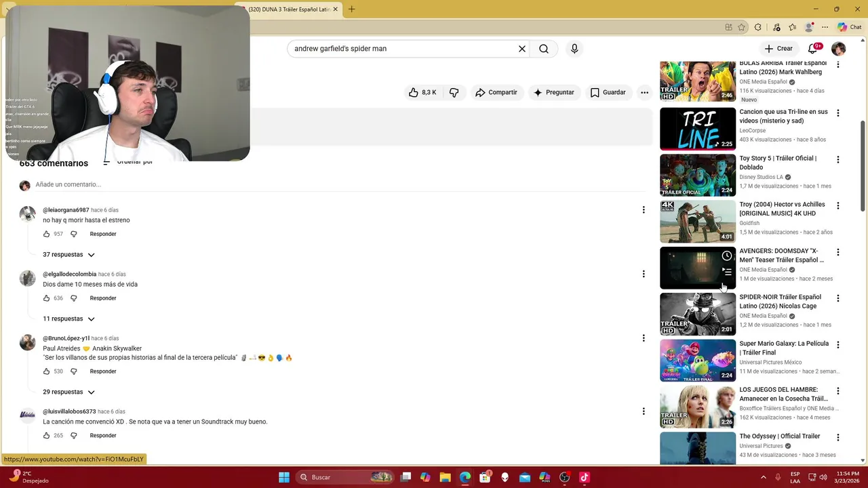Expand the 29 respuestas thread

(69, 392)
